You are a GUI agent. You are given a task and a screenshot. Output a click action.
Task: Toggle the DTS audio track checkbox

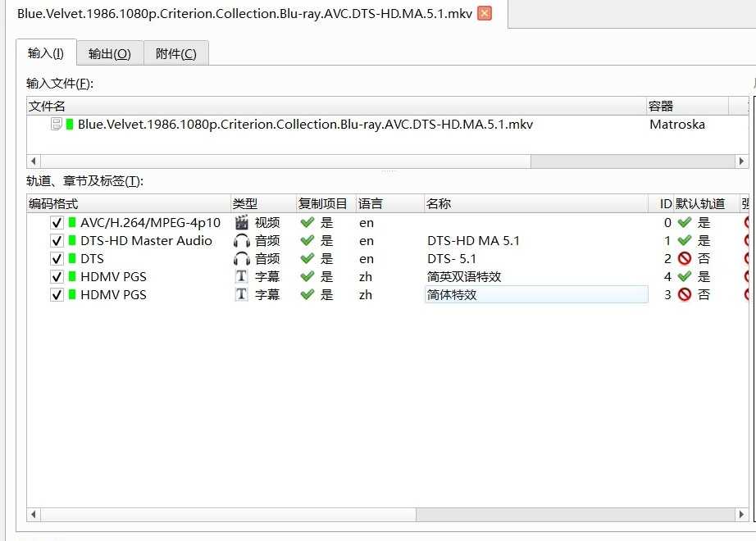click(57, 259)
